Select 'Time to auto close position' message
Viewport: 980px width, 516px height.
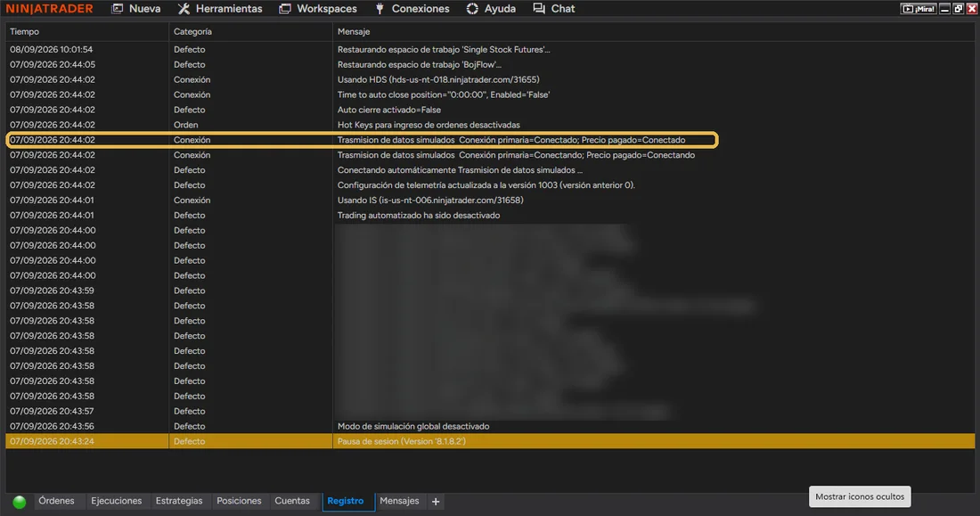(x=444, y=94)
